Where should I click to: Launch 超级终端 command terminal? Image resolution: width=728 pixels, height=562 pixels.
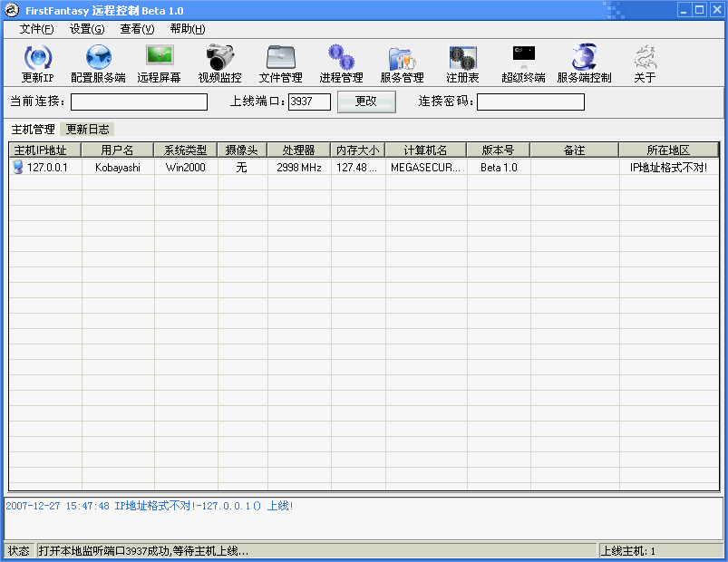[x=523, y=63]
